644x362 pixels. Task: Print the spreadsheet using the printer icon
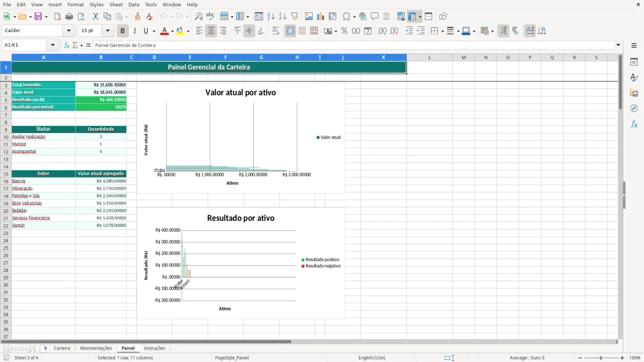(x=69, y=17)
